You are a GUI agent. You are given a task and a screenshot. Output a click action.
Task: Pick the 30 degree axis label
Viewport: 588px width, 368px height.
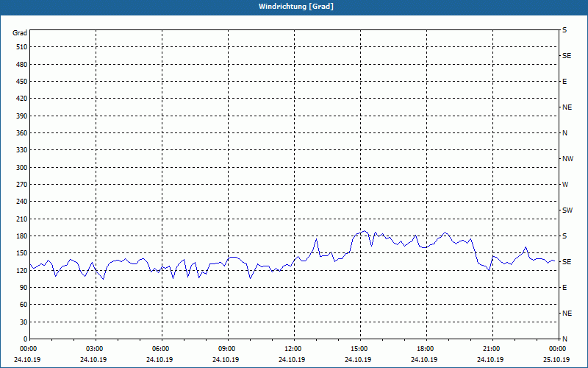24,322
